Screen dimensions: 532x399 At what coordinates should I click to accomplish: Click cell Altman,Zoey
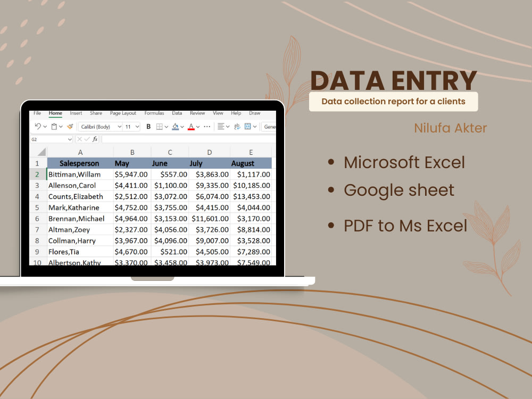[x=80, y=230]
